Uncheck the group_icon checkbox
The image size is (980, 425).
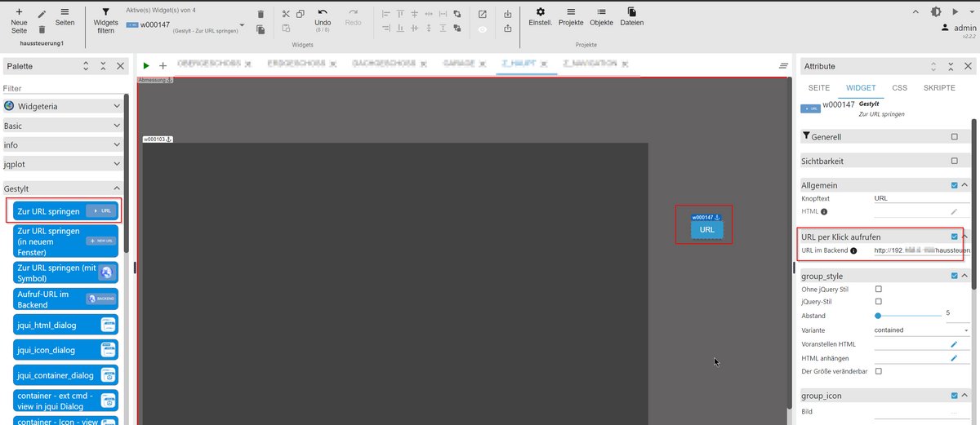[955, 396]
